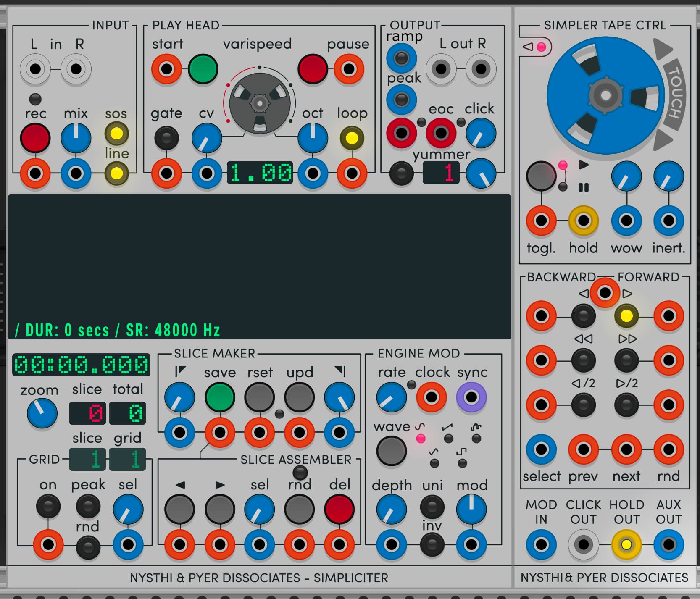
Task: Click the MOD IN jack
Action: click(x=542, y=545)
